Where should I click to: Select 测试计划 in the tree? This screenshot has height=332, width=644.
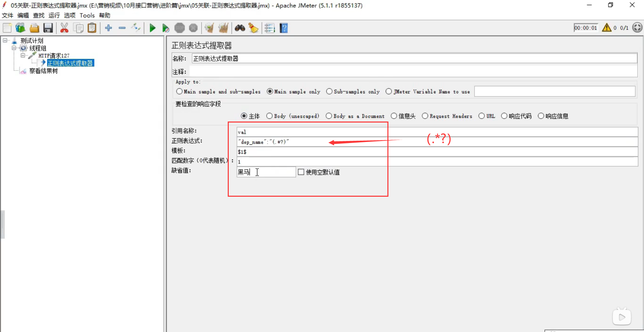(x=32, y=41)
